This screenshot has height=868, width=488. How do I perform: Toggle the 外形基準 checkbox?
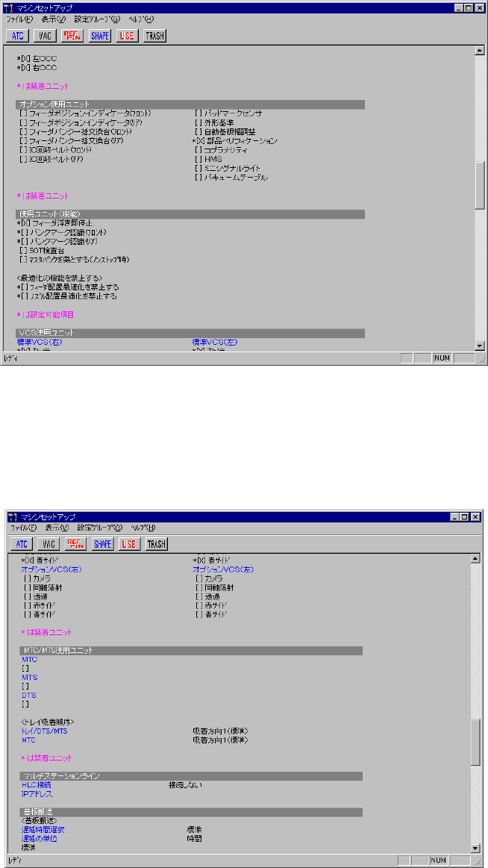tap(198, 122)
